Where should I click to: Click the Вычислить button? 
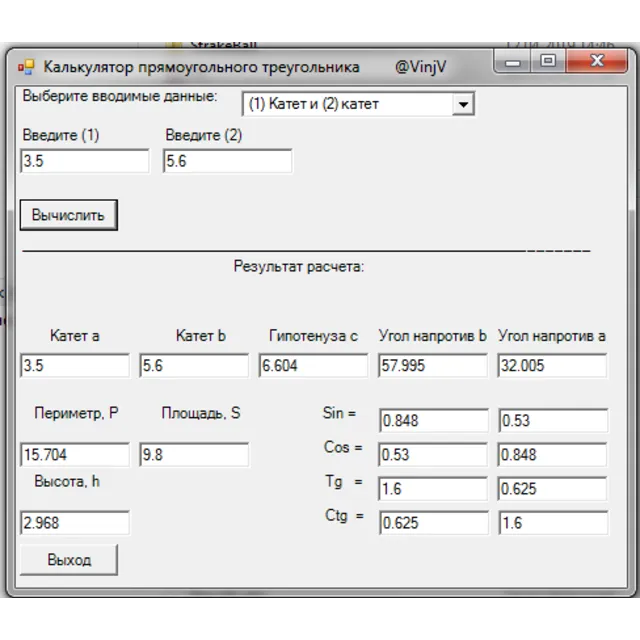69,215
